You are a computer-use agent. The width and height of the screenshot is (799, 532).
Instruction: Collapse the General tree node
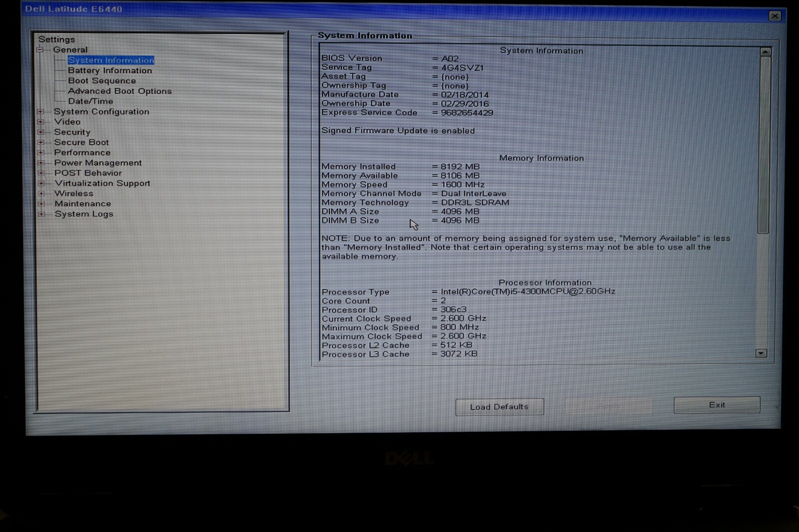[40, 50]
